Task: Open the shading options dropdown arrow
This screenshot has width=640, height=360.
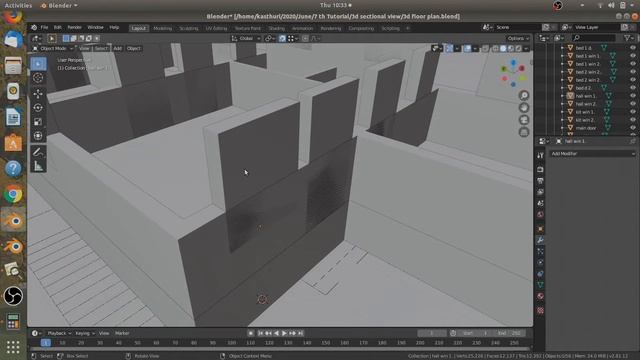Action: point(526,49)
